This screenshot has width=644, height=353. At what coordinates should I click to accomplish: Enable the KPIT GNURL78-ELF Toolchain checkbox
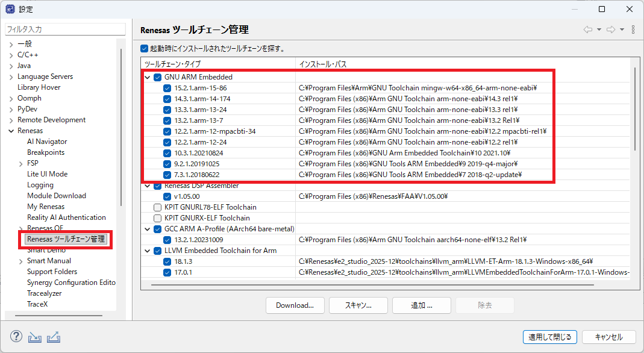pyautogui.click(x=158, y=207)
